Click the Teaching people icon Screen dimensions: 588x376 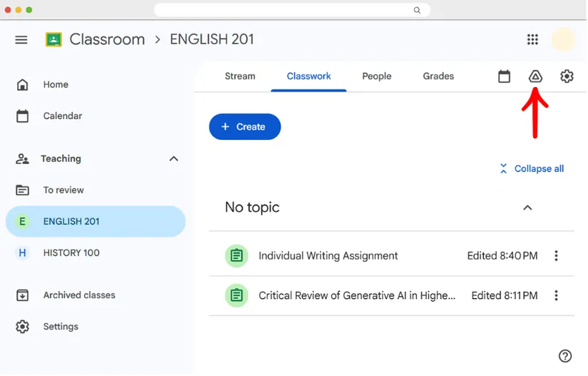(x=23, y=158)
